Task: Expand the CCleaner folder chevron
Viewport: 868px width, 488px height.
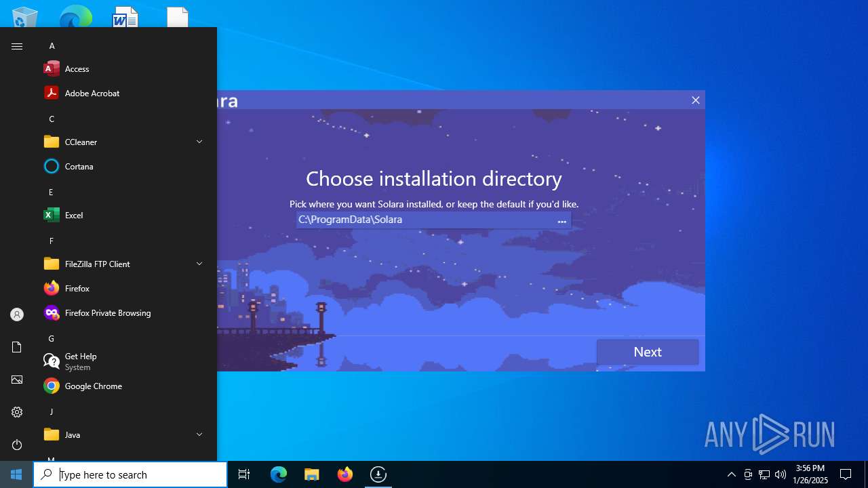Action: point(199,142)
